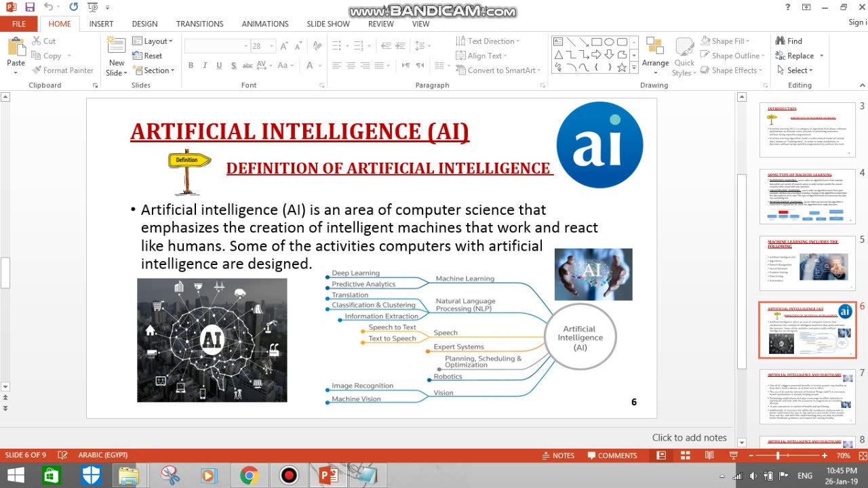Click Cut in the Clipboard group
The height and width of the screenshot is (488, 868).
43,41
